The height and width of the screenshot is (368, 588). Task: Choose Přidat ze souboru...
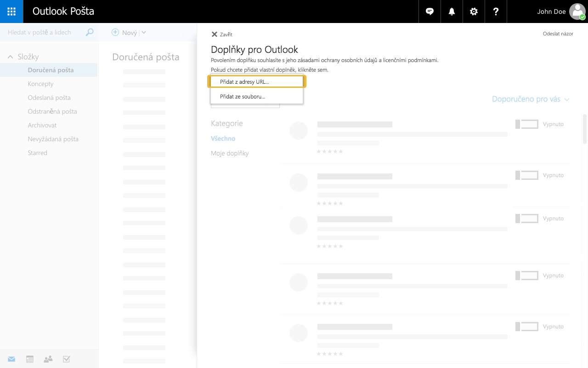[257, 97]
